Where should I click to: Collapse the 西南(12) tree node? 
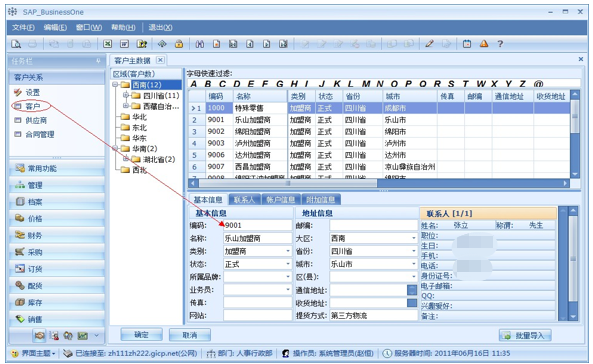[x=115, y=85]
